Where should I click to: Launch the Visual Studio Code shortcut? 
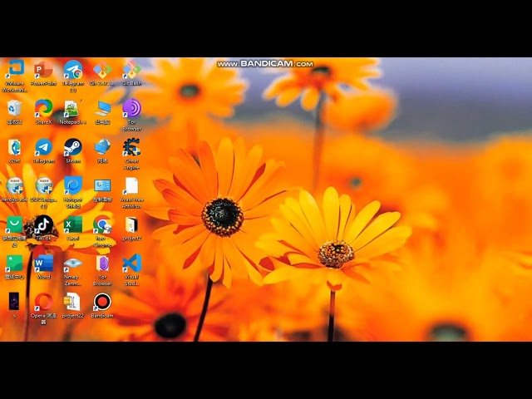131,270
